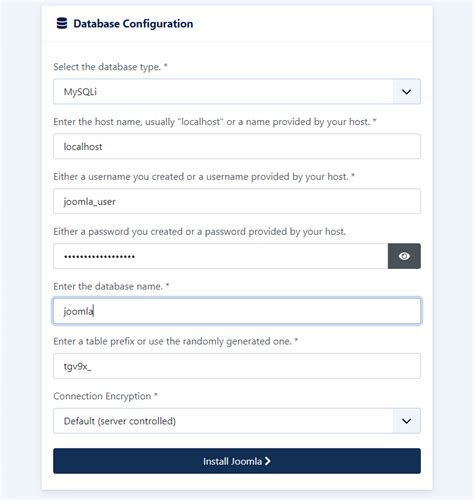Image resolution: width=474 pixels, height=500 pixels.
Task: Focus the host name field with localhost
Action: (x=237, y=146)
